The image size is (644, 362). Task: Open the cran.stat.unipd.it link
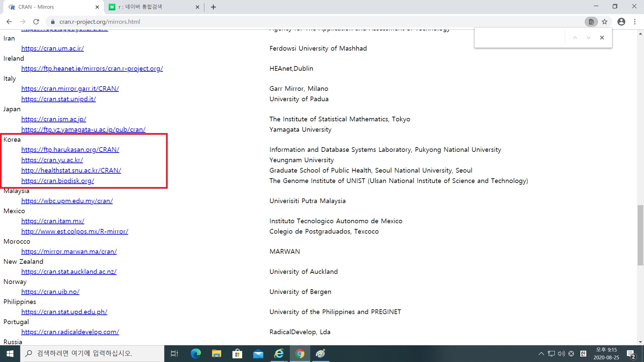point(59,99)
